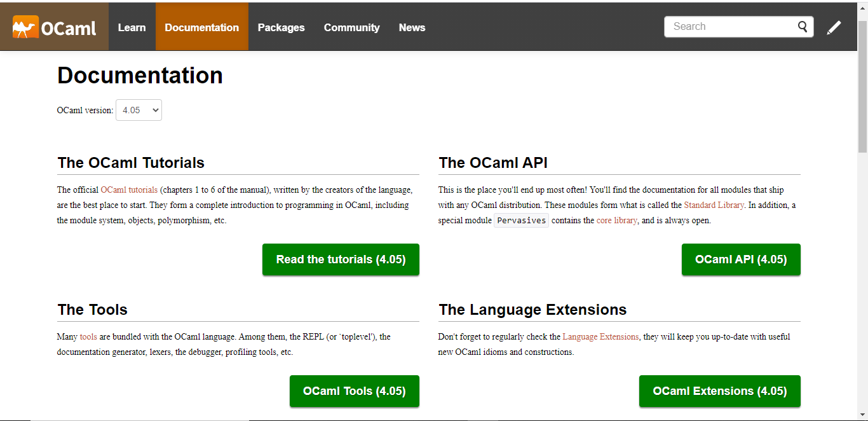Click the OCaml Tools (4.05) button
Viewport: 868px width, 421px height.
[x=355, y=391]
